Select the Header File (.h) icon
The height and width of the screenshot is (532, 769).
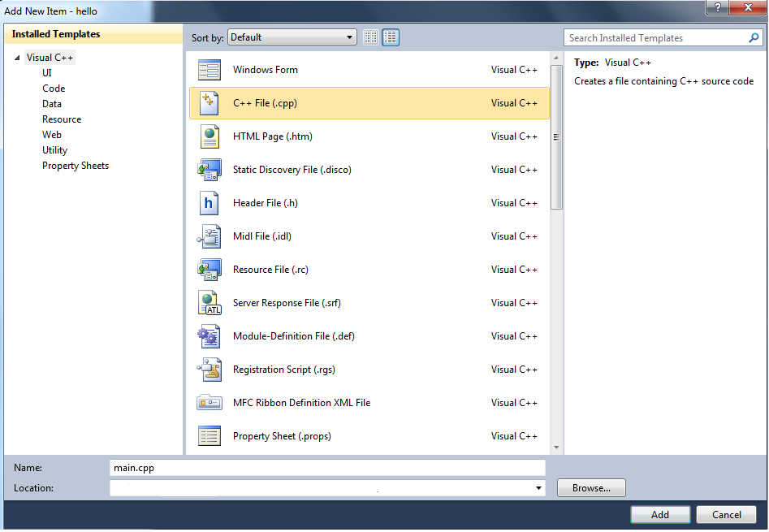pos(210,203)
